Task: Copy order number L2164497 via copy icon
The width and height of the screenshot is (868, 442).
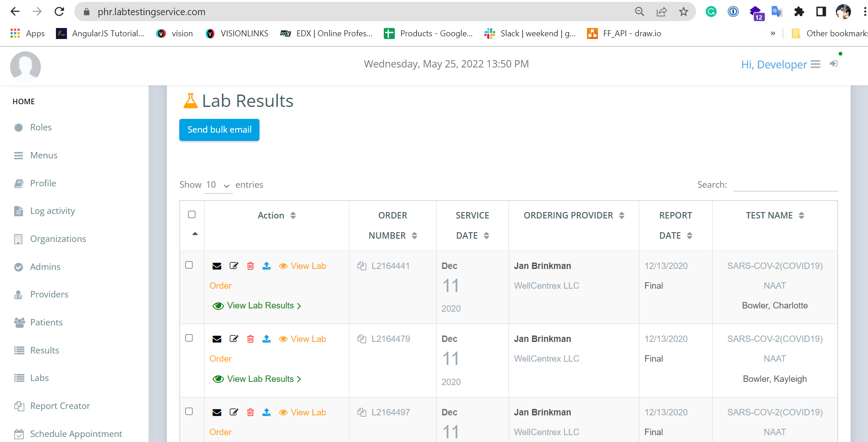Action: [362, 412]
